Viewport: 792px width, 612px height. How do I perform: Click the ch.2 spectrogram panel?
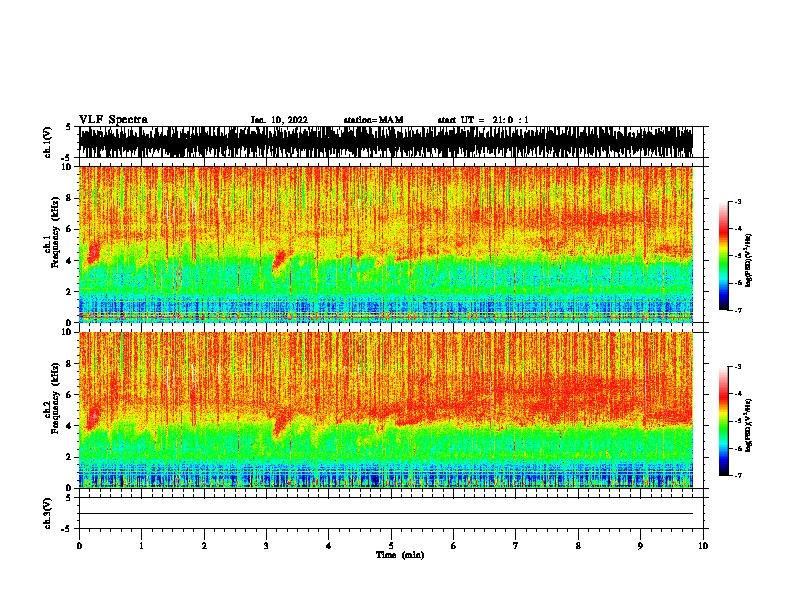coord(386,410)
